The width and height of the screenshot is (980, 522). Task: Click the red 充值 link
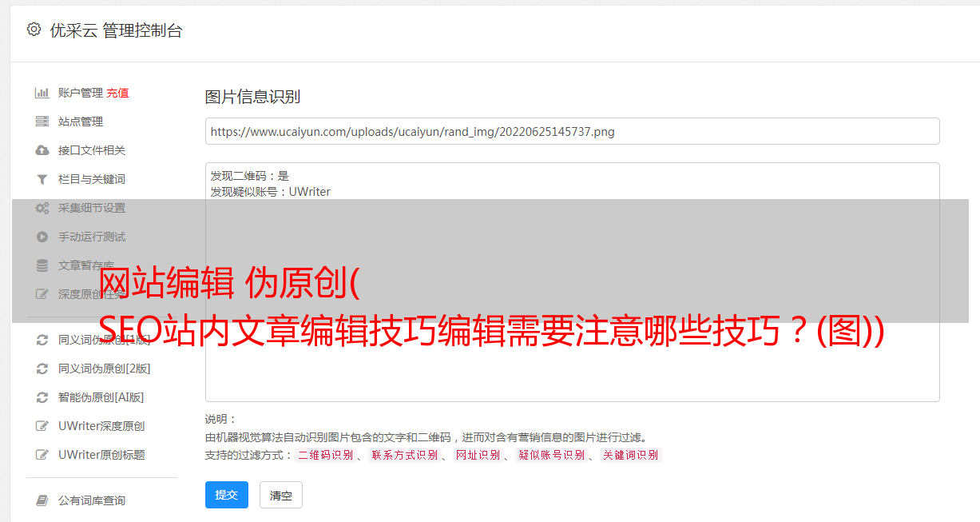117,93
